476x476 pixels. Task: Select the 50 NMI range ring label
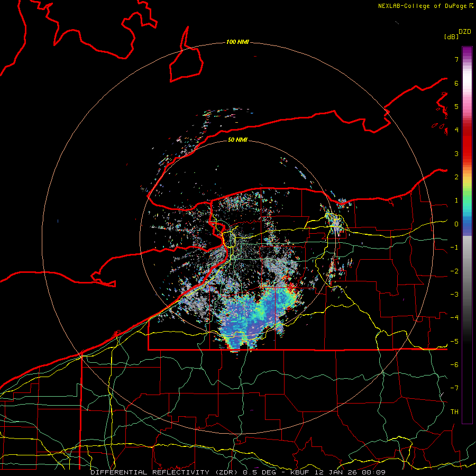(x=237, y=140)
